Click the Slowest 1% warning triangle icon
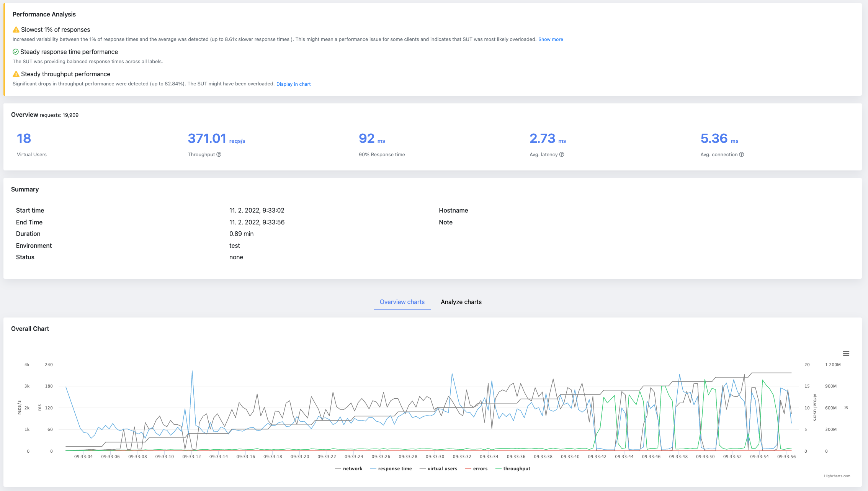Viewport: 868px width, 491px height. [16, 29]
